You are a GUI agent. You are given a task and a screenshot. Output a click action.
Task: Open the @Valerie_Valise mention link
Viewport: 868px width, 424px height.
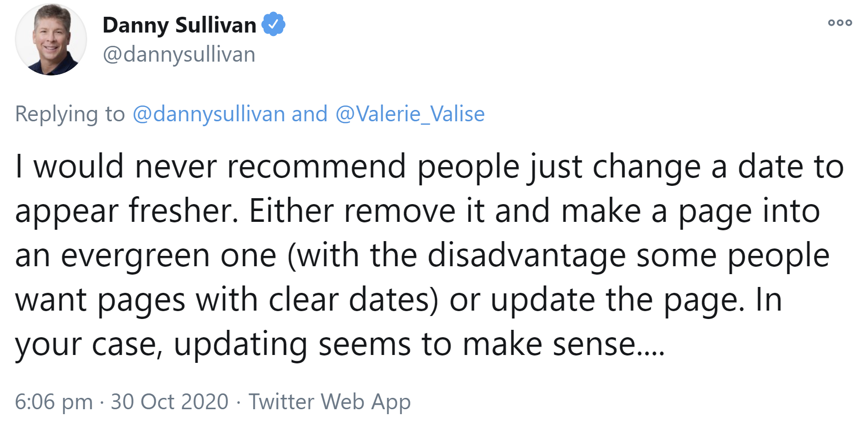pyautogui.click(x=410, y=114)
